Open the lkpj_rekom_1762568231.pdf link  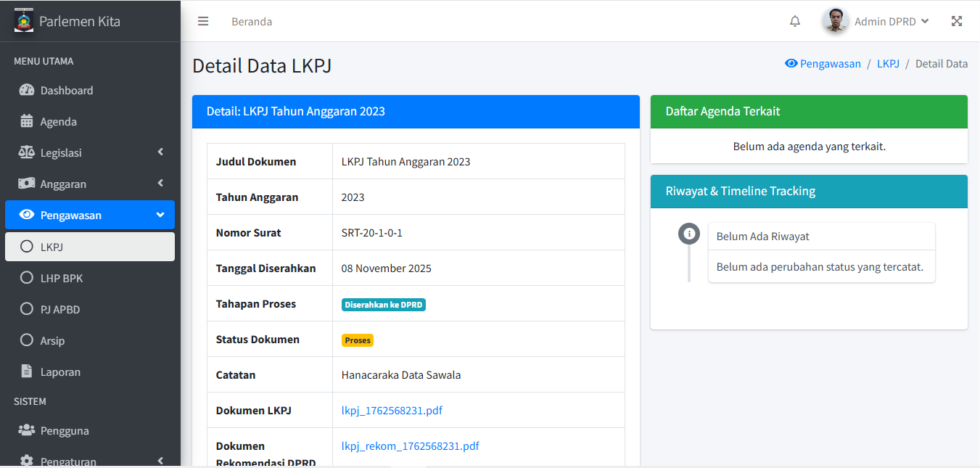[x=410, y=446]
